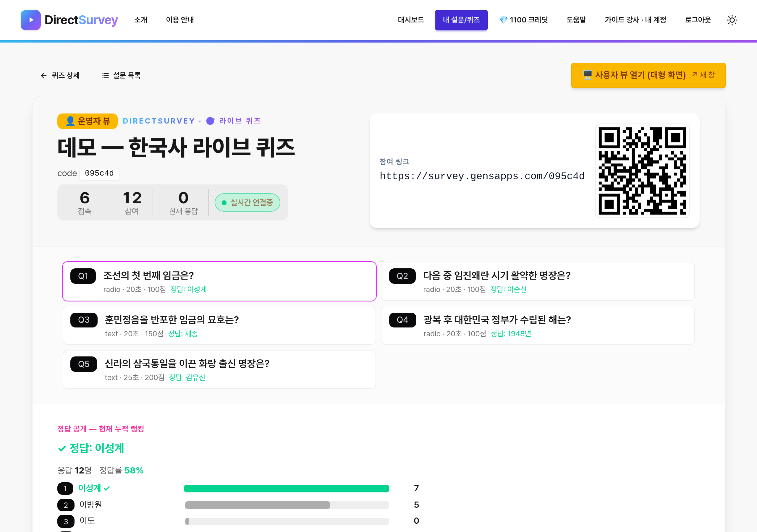The image size is (757, 532).
Task: Click the QR code image
Action: point(642,171)
